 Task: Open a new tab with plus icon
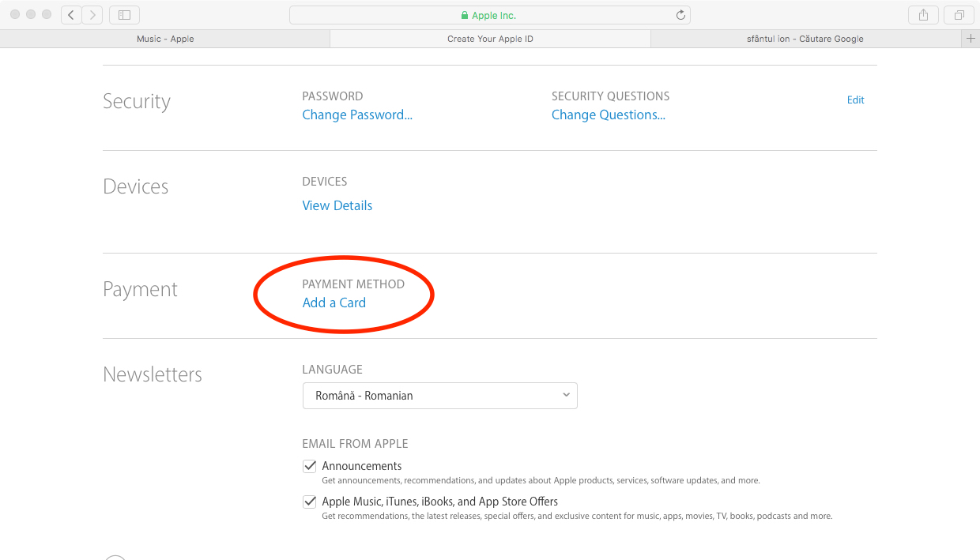click(971, 39)
